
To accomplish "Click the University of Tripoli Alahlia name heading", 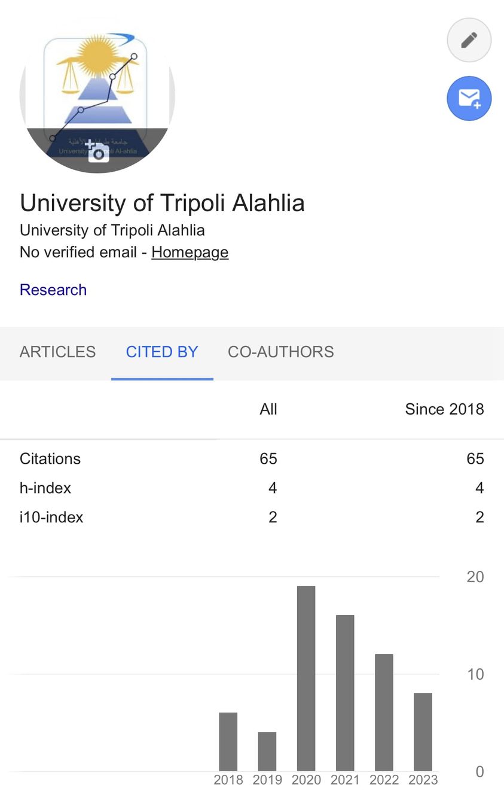I will pos(162,203).
